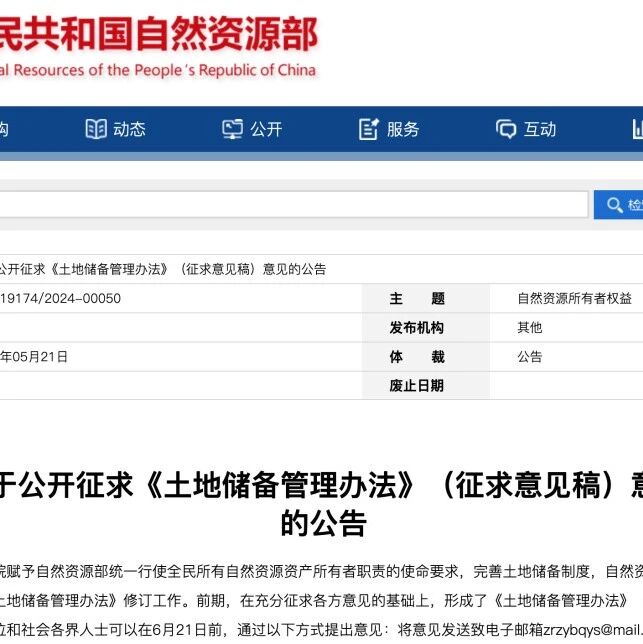Open the 动态 menu item

[129, 129]
